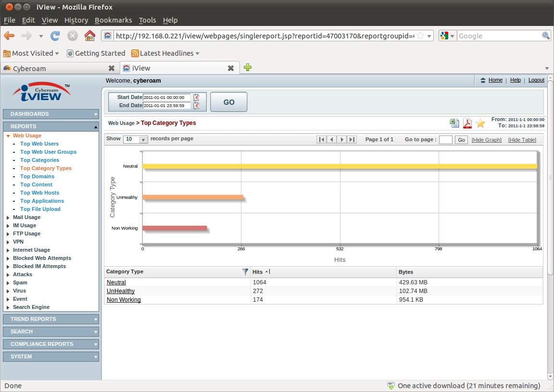554x392 pixels.
Task: Bookmark report with the star icon
Action: 480,123
